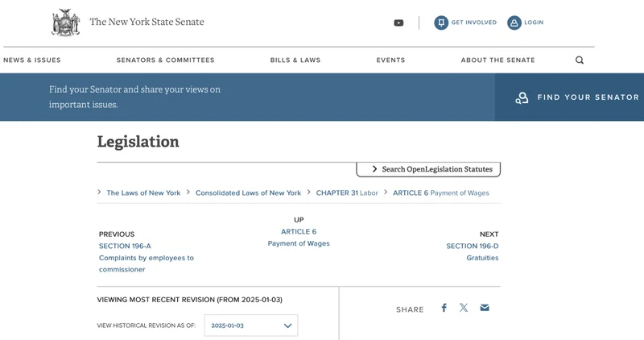Open the YouTube icon in the header
Screen dimensions: 644x340
(398, 23)
